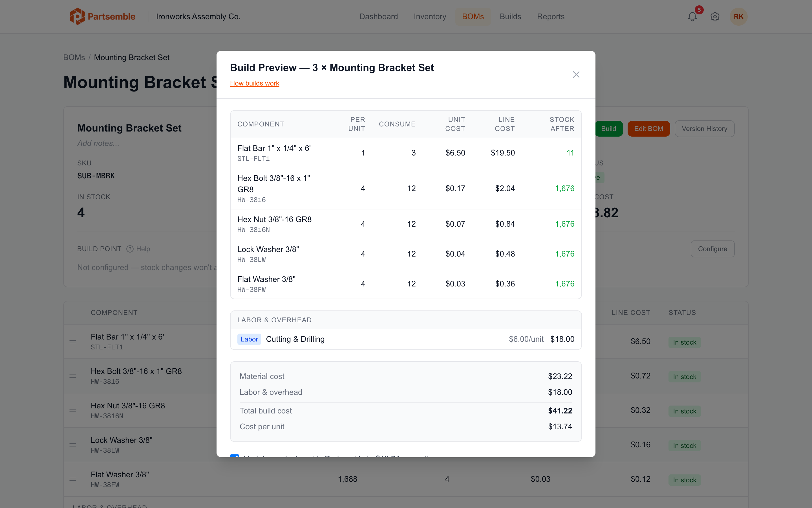This screenshot has height=508, width=812.
Task: Grab drag handle for Hex Bolt row
Action: [73, 376]
